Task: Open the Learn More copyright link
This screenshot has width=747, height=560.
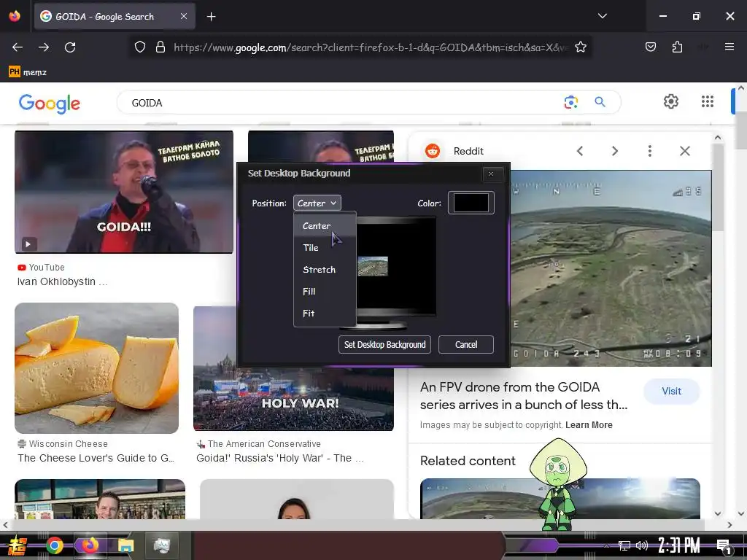Action: pyautogui.click(x=589, y=425)
